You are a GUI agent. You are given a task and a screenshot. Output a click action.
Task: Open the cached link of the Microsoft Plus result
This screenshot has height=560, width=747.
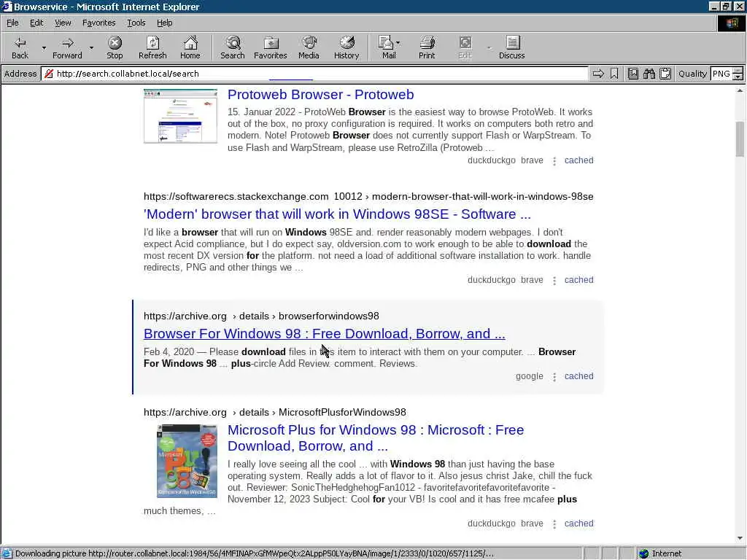click(x=578, y=523)
